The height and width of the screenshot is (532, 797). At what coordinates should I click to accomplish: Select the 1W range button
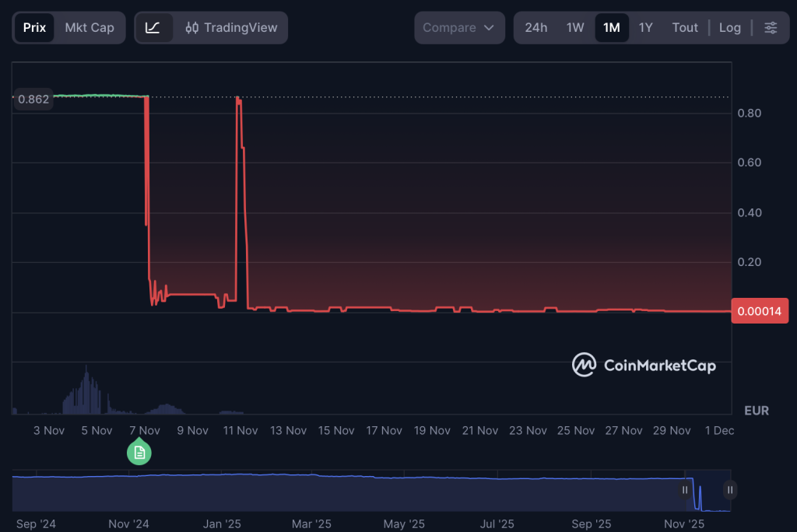coord(575,27)
